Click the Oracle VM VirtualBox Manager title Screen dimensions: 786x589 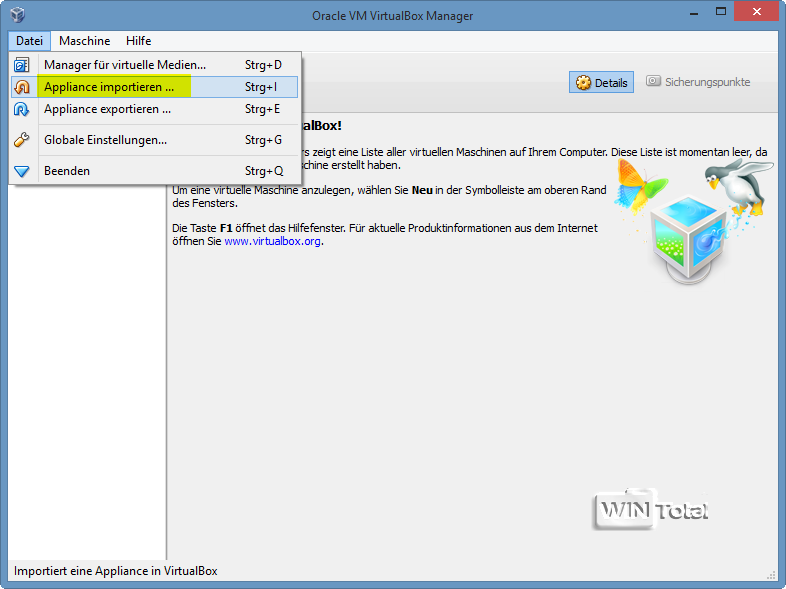point(392,16)
